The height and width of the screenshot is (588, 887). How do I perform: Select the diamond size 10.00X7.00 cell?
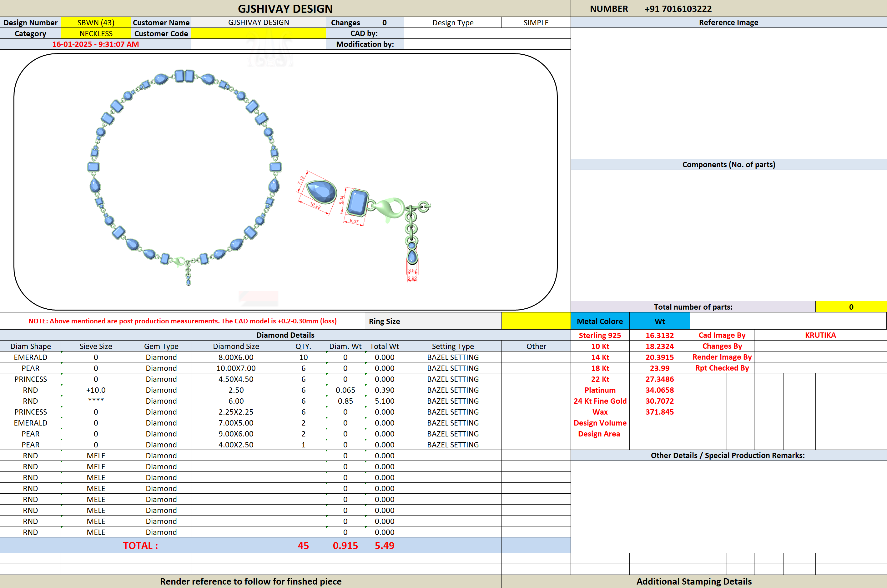[x=236, y=368]
